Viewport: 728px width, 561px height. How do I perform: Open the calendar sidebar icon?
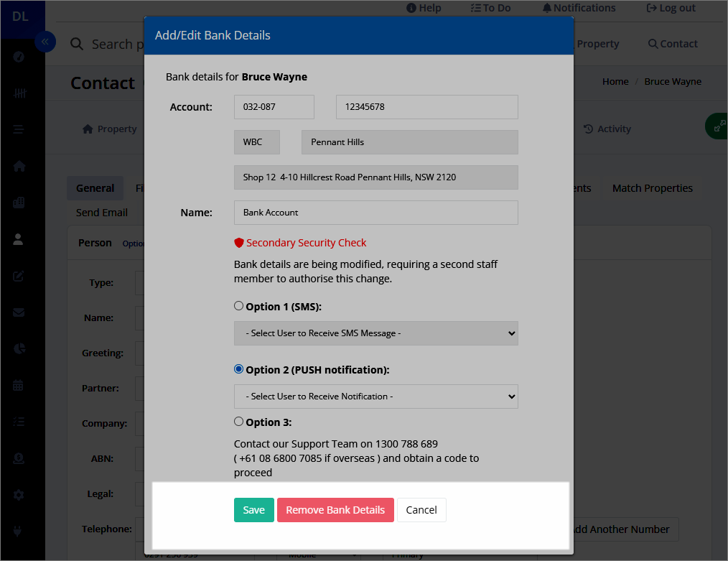(x=18, y=385)
